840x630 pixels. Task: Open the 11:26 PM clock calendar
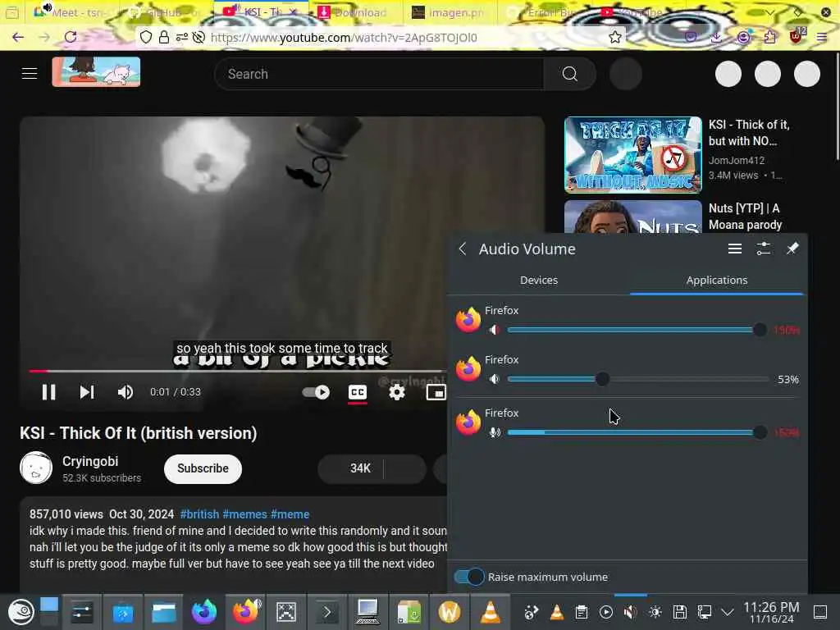click(771, 612)
